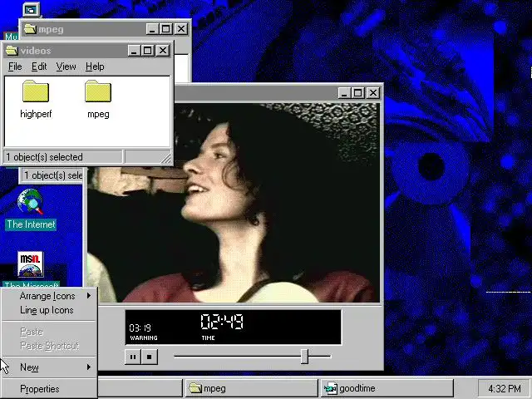The width and height of the screenshot is (532, 399).
Task: Open the Help menu in videos window
Action: 95,66
